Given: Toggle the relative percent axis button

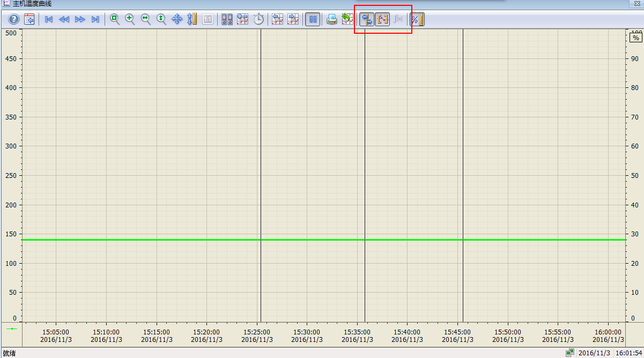Looking at the screenshot, I should (x=417, y=20).
